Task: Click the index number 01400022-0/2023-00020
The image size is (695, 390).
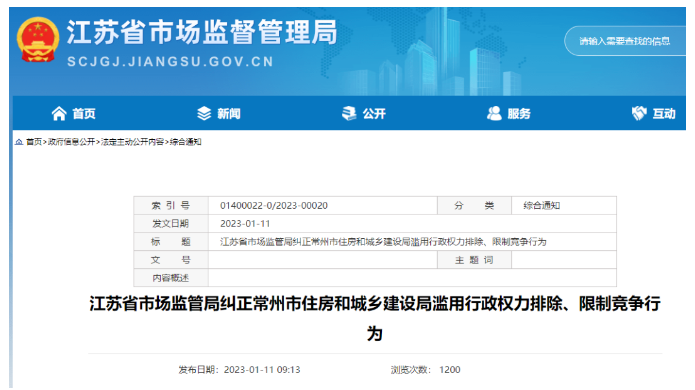Action: pyautogui.click(x=274, y=206)
